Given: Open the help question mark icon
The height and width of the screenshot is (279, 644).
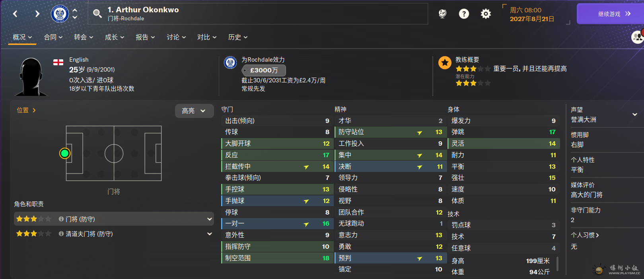Looking at the screenshot, I should [x=464, y=14].
